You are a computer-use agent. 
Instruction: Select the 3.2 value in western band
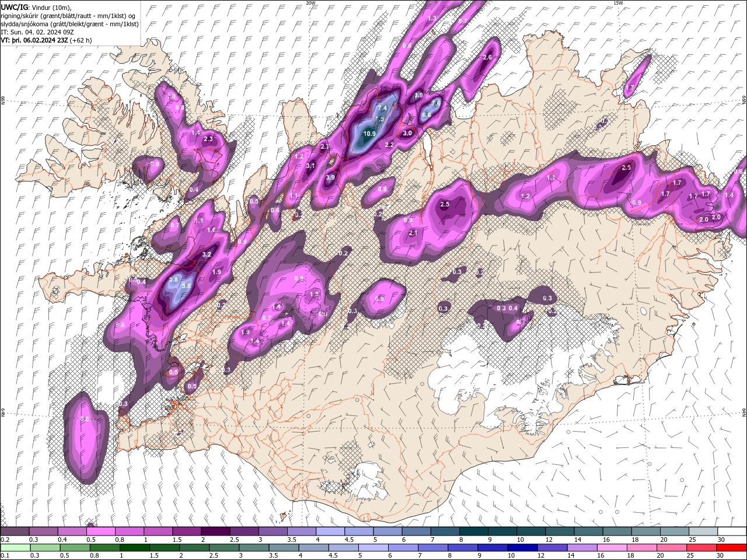[x=207, y=255]
